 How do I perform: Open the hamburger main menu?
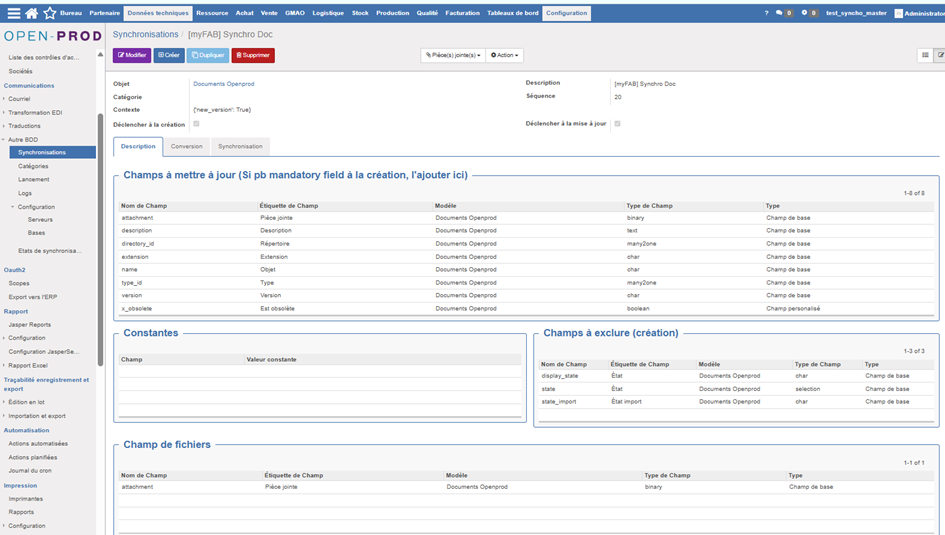pyautogui.click(x=13, y=13)
